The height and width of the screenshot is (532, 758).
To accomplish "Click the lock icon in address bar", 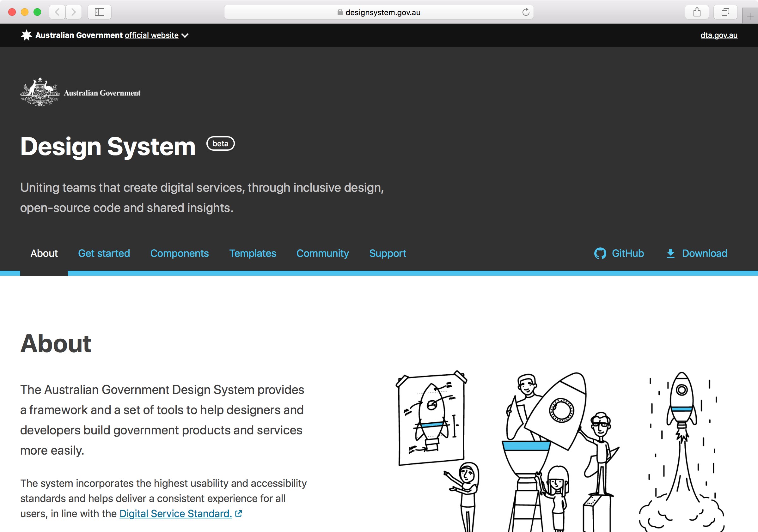I will [340, 12].
